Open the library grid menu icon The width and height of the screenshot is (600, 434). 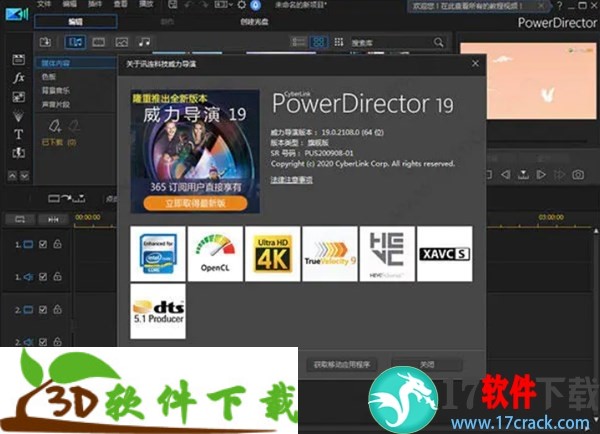click(339, 42)
